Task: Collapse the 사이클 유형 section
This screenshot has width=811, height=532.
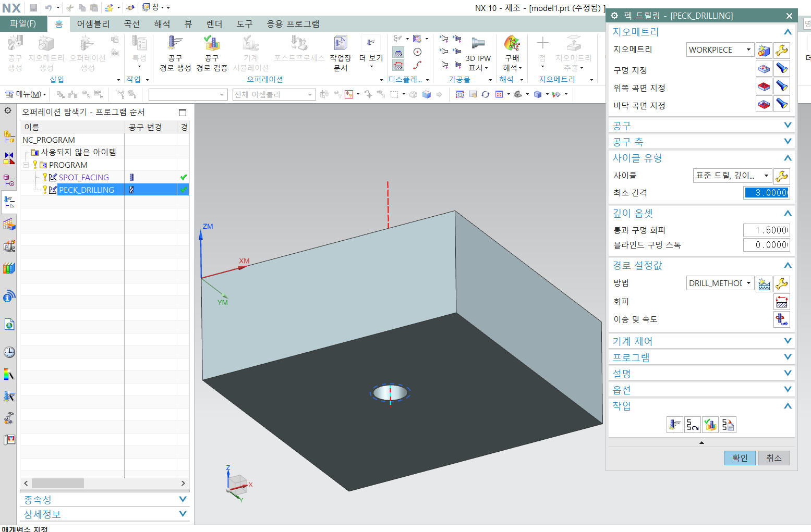Action: 788,158
